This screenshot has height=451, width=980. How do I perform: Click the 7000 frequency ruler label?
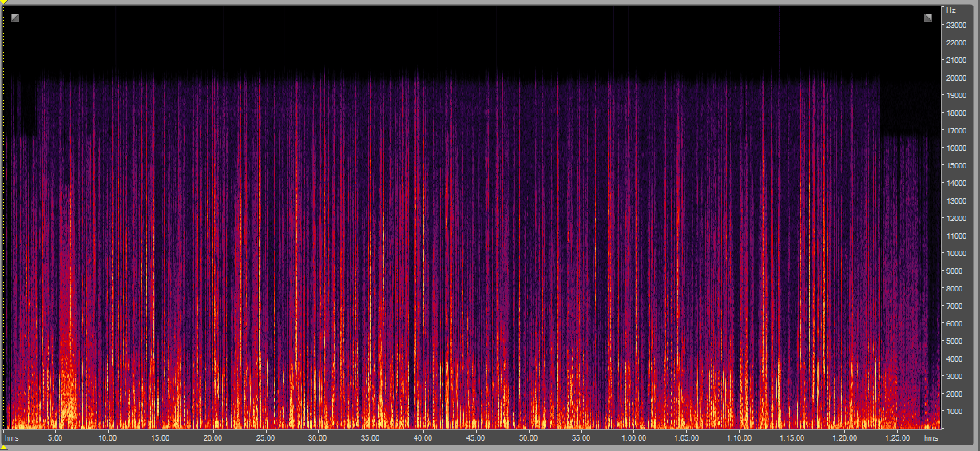coord(954,307)
